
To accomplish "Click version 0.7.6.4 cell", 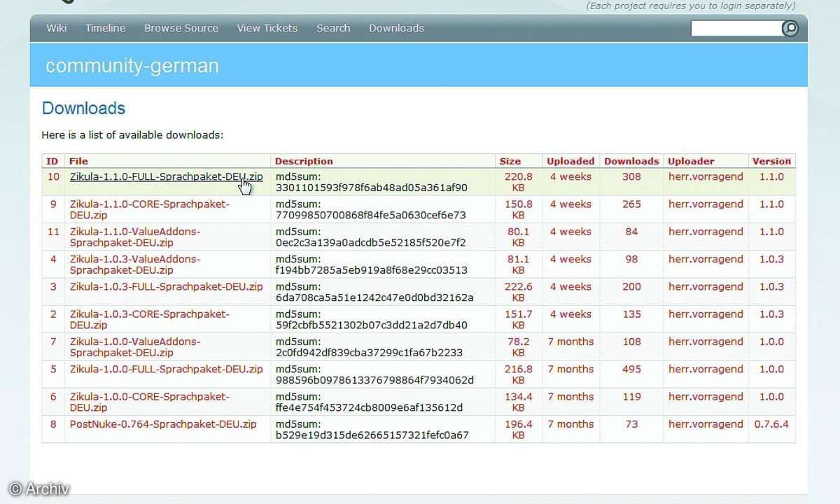I will point(771,424).
